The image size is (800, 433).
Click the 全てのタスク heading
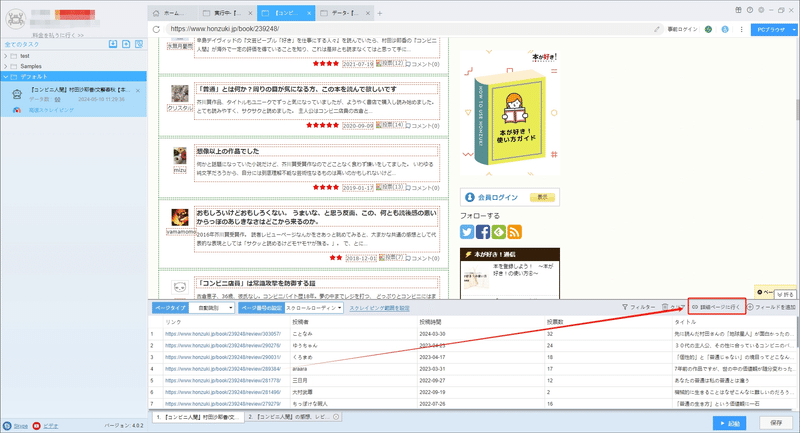(22, 44)
